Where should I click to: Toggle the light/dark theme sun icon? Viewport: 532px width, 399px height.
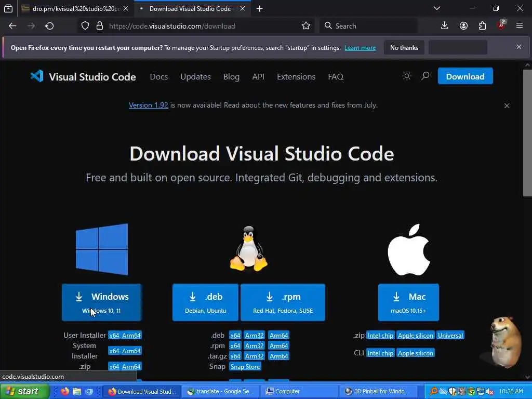(x=407, y=76)
